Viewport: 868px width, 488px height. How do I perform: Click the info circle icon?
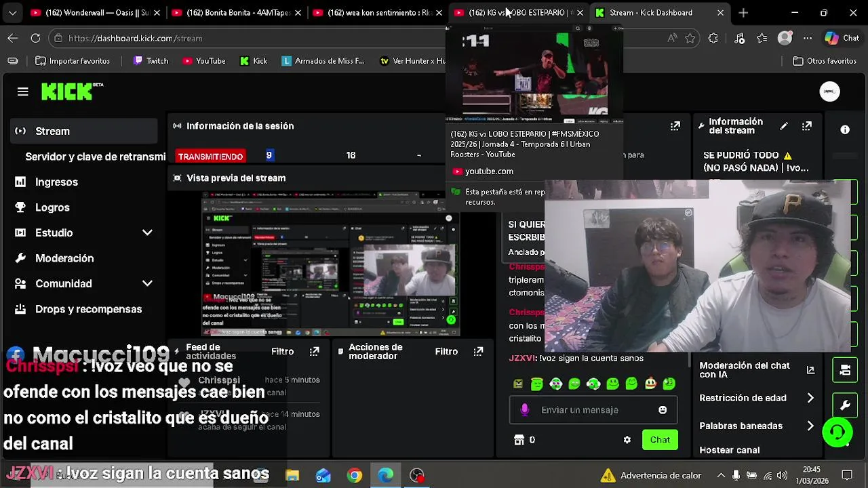845,129
